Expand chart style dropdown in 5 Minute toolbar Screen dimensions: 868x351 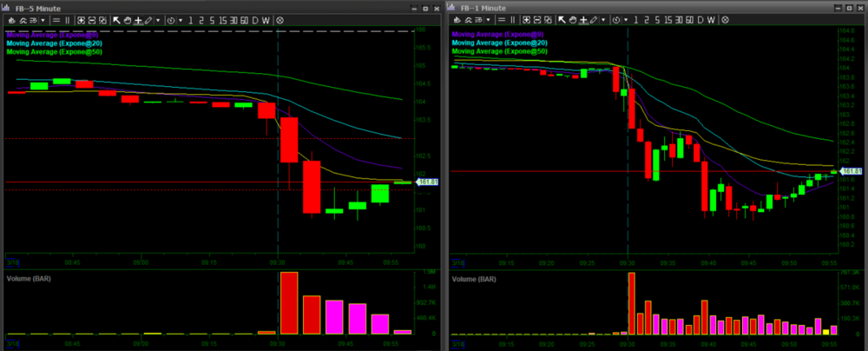pos(44,19)
